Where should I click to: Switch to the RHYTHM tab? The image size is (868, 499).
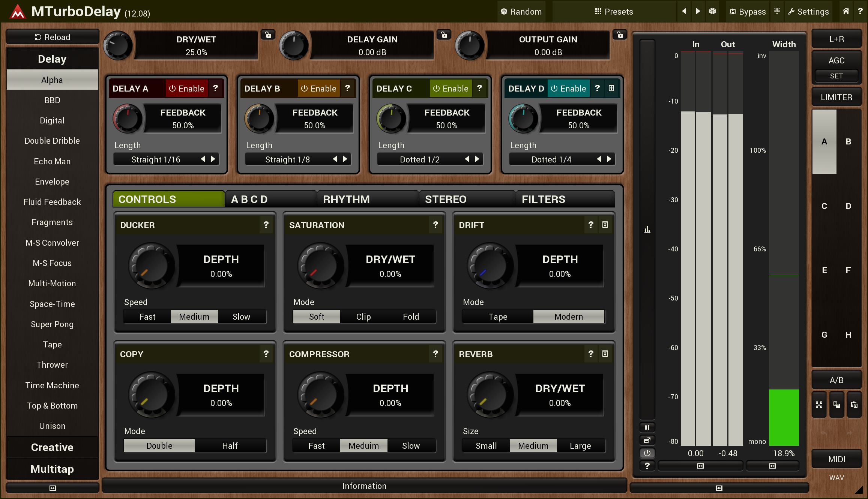pyautogui.click(x=368, y=199)
